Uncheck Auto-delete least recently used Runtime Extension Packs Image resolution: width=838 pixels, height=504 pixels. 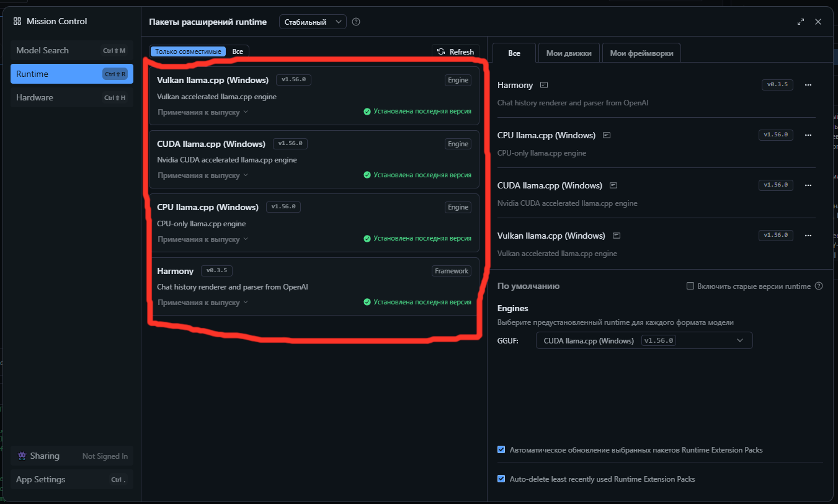tap(501, 479)
